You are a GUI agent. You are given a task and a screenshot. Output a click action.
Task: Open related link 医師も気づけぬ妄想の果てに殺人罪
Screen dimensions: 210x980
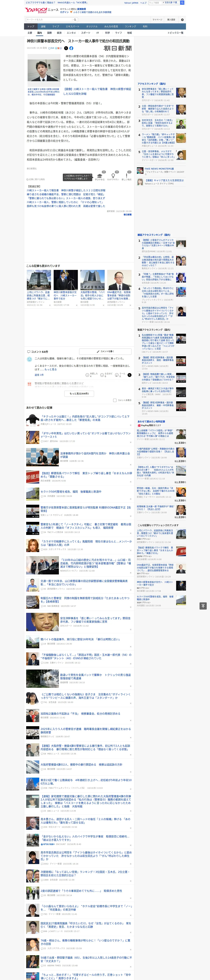pos(66,206)
